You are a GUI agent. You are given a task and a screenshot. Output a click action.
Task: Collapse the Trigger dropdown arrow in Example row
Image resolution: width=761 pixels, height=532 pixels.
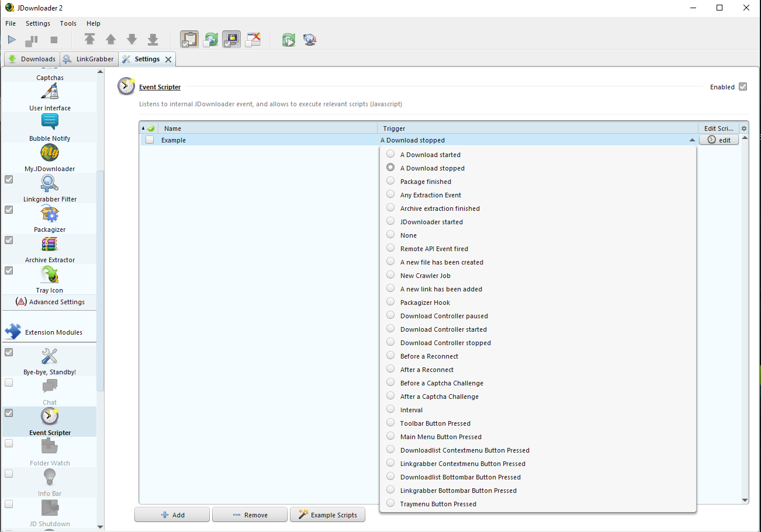(692, 140)
